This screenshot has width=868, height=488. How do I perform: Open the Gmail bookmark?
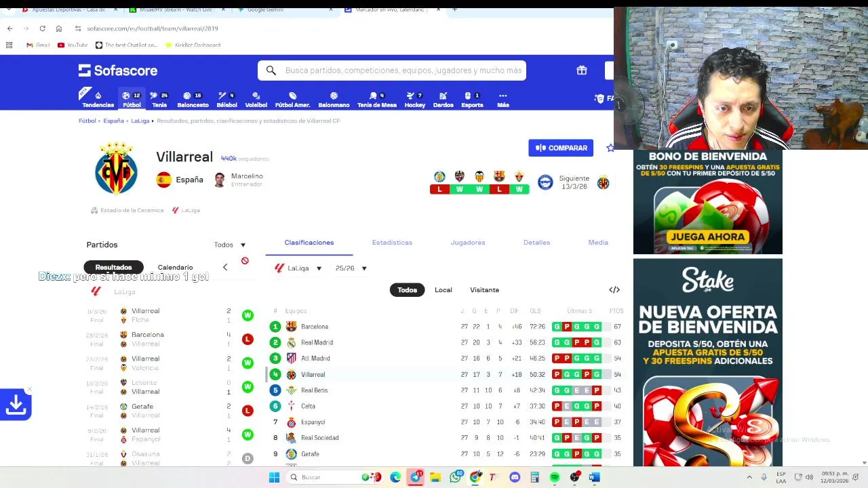coord(38,45)
